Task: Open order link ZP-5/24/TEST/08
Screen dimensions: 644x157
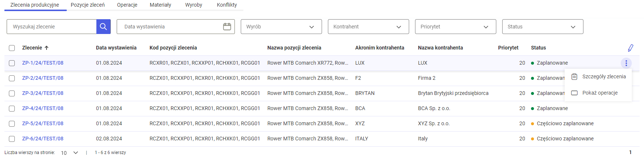Action: (43, 124)
